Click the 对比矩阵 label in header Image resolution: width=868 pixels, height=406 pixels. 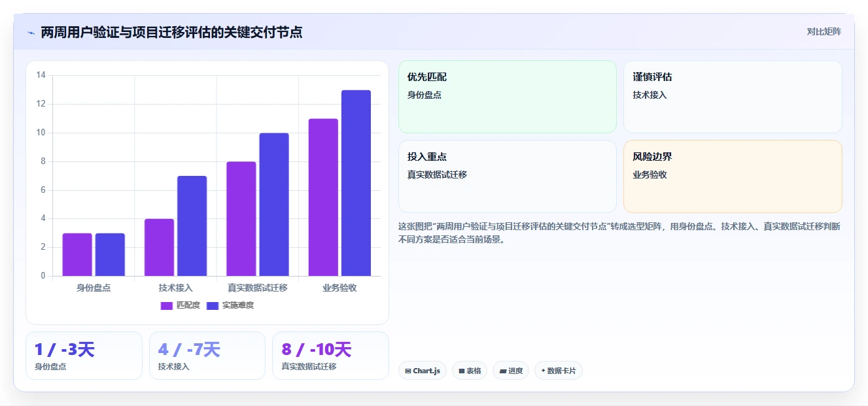point(824,31)
